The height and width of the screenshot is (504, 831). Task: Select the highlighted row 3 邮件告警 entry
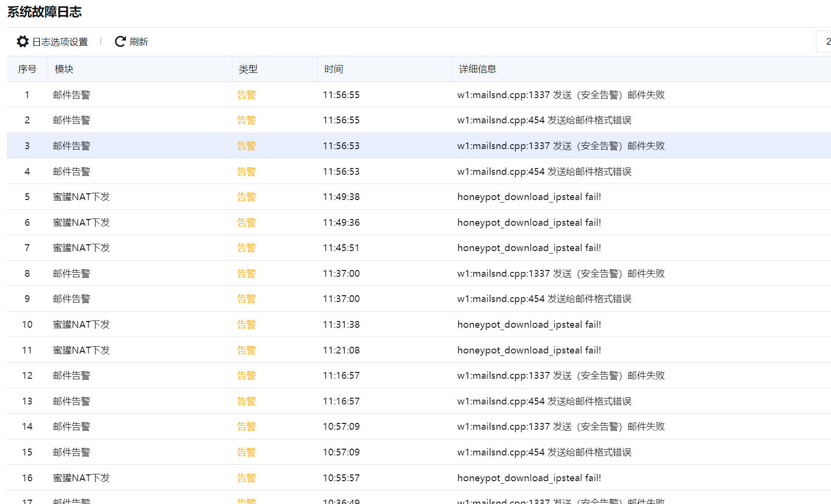pyautogui.click(x=71, y=146)
